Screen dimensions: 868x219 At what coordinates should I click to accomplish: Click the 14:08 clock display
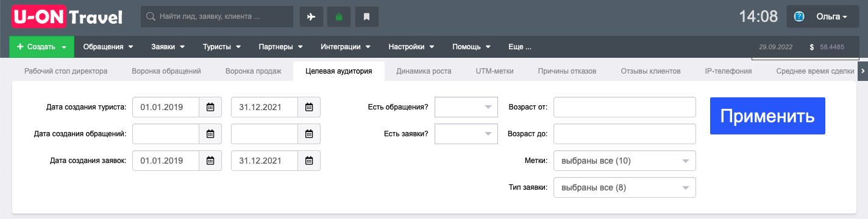pyautogui.click(x=758, y=17)
